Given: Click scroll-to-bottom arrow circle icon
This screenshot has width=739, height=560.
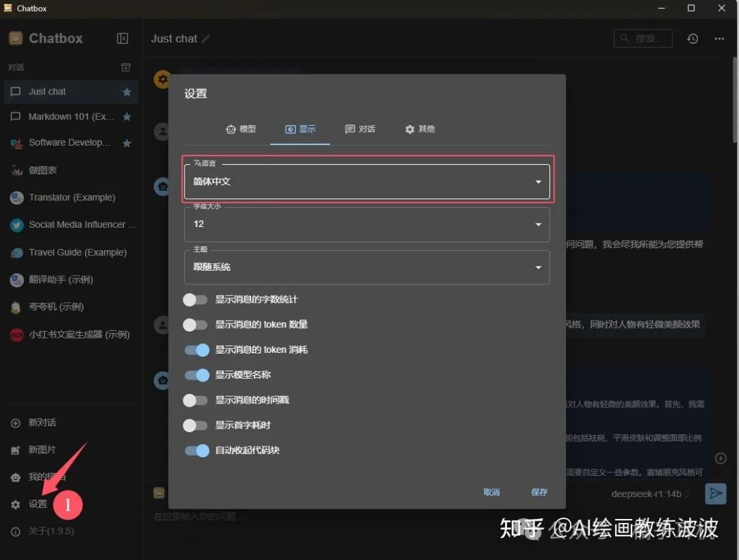Looking at the screenshot, I should (x=720, y=458).
